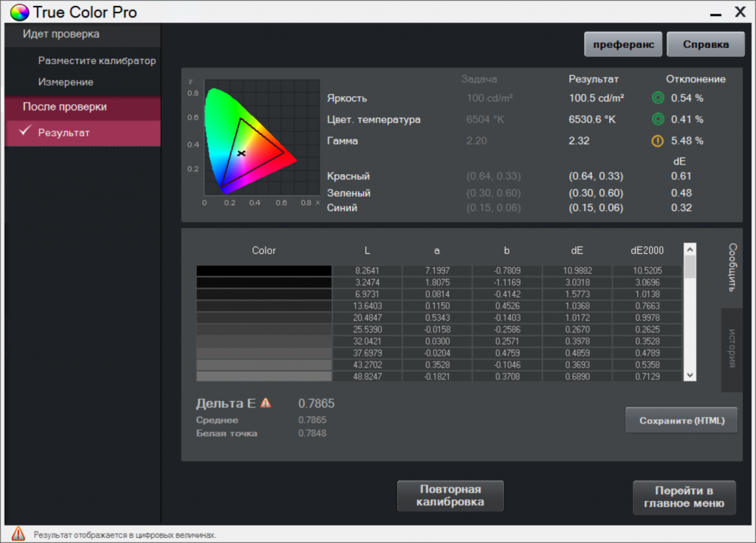Open the история vertical tab
This screenshot has width=756, height=543.
tap(732, 349)
